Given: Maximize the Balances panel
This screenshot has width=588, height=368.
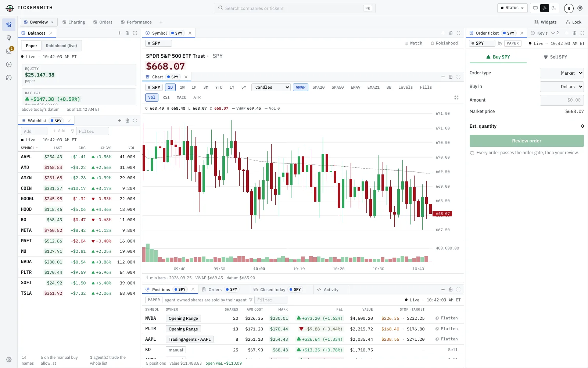Looking at the screenshot, I should [x=135, y=33].
